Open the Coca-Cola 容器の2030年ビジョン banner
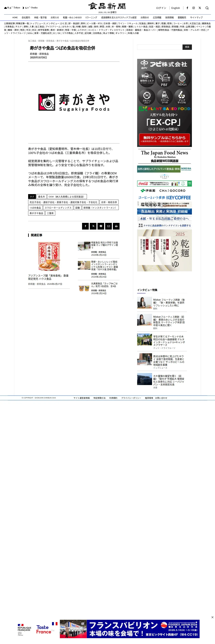This screenshot has width=215, height=644. point(164,184)
